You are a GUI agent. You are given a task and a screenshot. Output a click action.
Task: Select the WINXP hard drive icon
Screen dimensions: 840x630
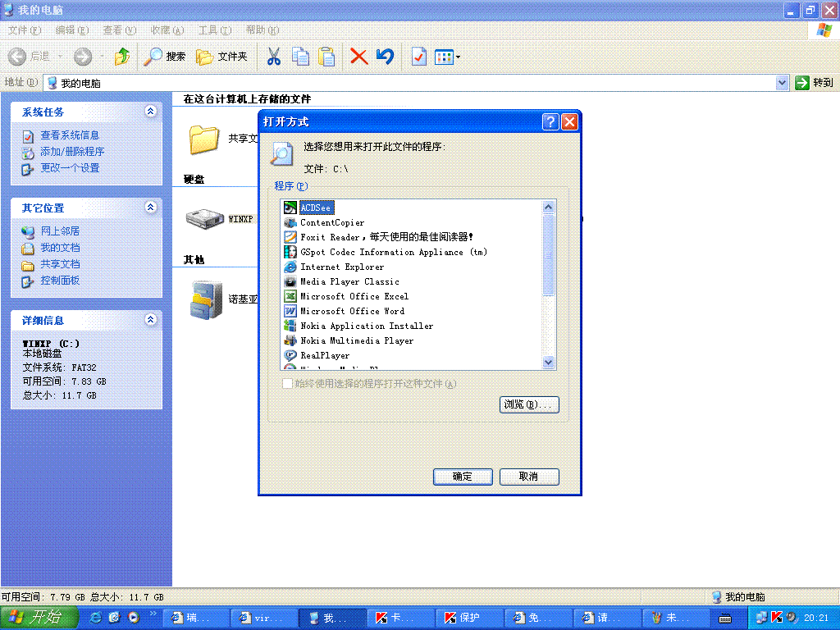204,218
